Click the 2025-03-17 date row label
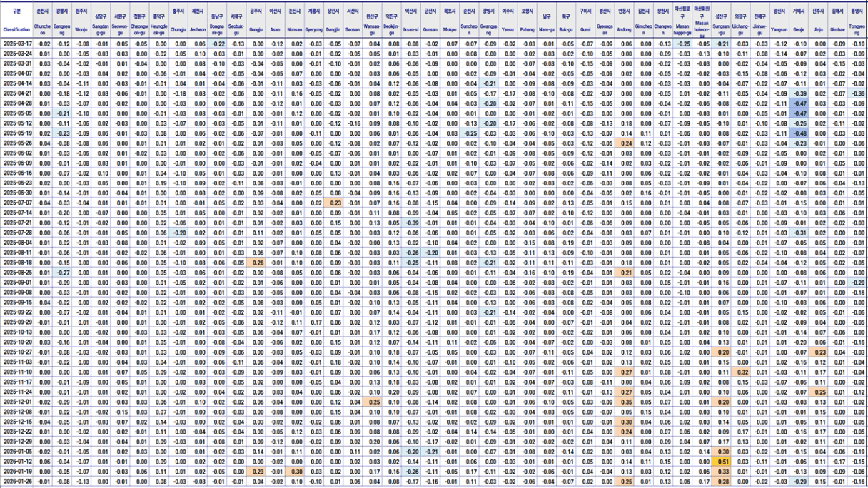The height and width of the screenshot is (488, 868). [x=17, y=44]
